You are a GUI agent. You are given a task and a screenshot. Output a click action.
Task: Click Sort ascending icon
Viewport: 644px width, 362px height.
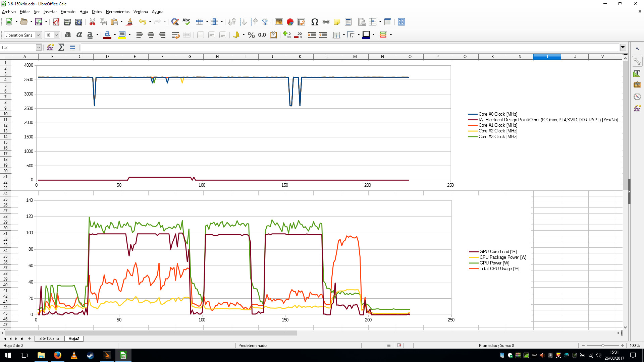232,22
